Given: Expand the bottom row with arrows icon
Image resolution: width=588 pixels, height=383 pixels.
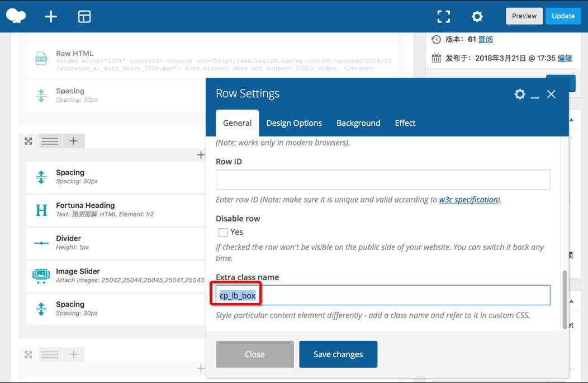Looking at the screenshot, I should [x=28, y=354].
